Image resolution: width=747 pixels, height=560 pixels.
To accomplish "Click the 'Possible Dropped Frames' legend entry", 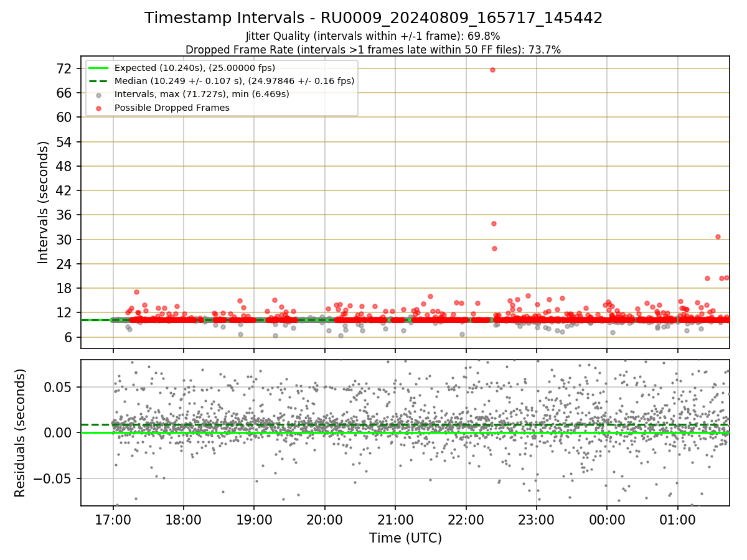I will coord(172,108).
